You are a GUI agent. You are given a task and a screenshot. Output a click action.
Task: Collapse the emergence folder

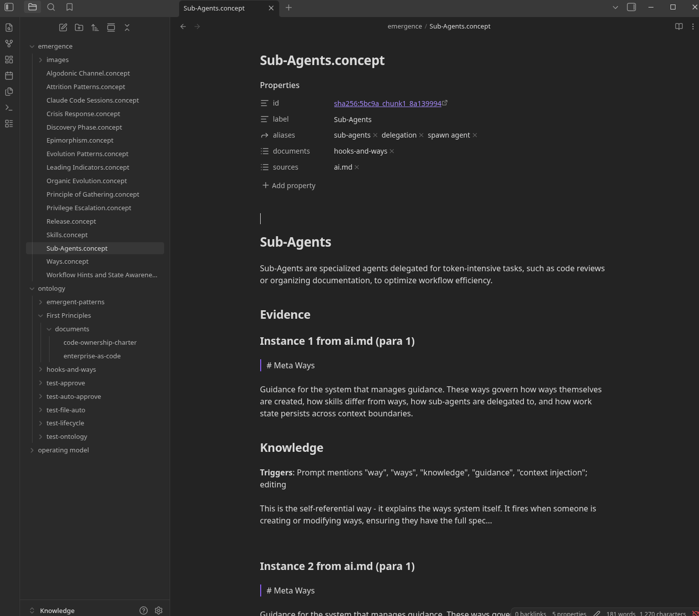point(32,47)
